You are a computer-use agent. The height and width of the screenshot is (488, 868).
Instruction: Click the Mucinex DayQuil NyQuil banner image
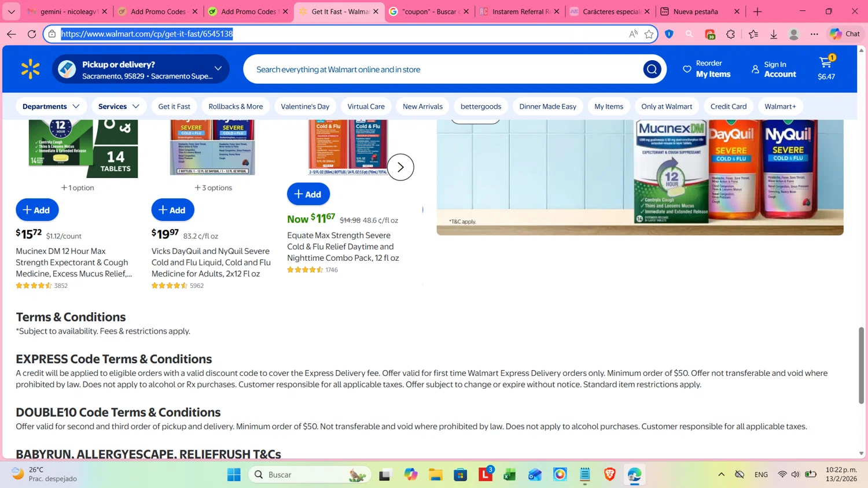click(x=640, y=177)
